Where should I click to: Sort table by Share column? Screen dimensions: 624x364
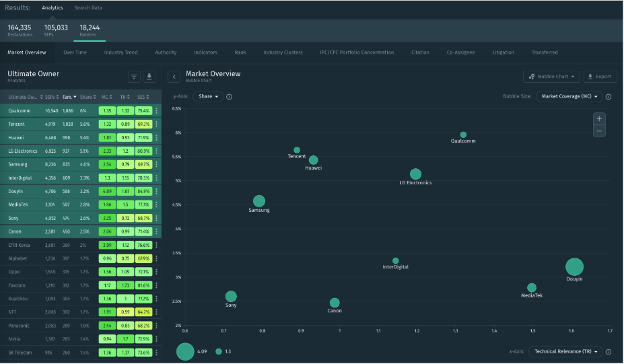pyautogui.click(x=88, y=97)
